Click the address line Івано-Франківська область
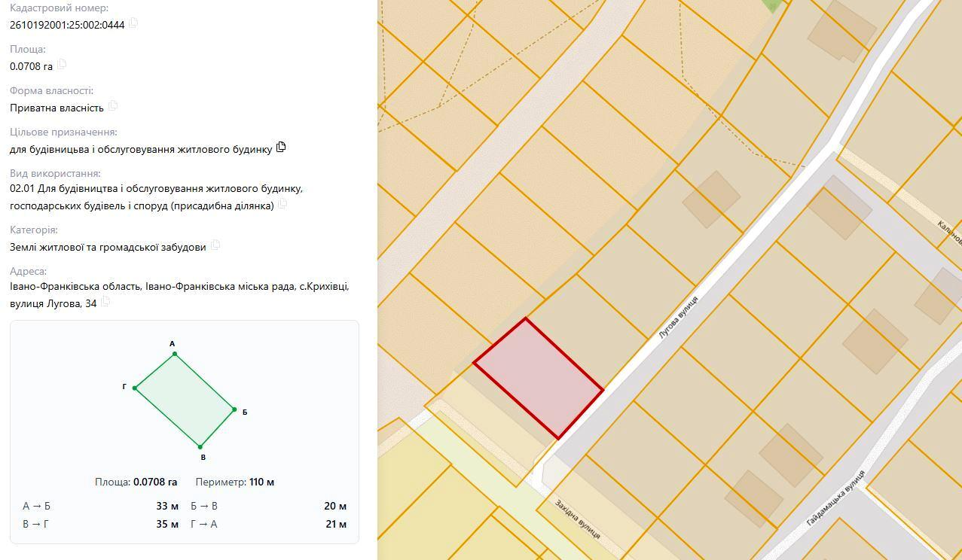Image resolution: width=962 pixels, height=560 pixels. [179, 286]
